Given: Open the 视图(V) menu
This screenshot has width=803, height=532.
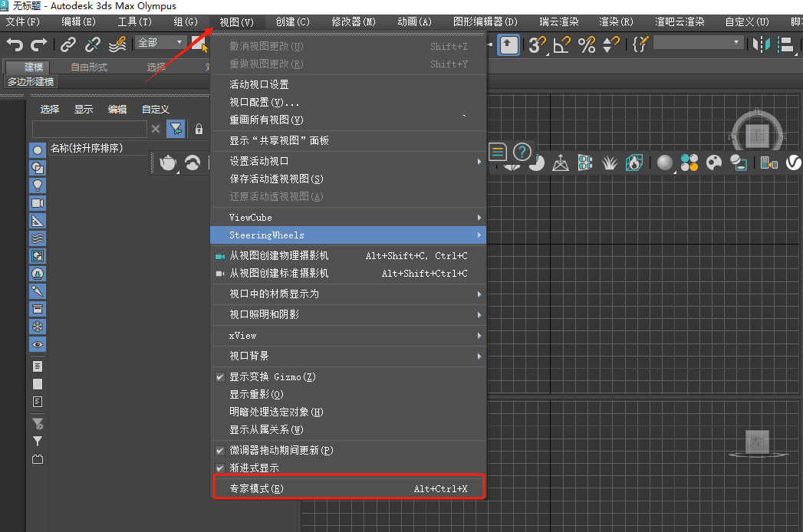Looking at the screenshot, I should coord(236,22).
